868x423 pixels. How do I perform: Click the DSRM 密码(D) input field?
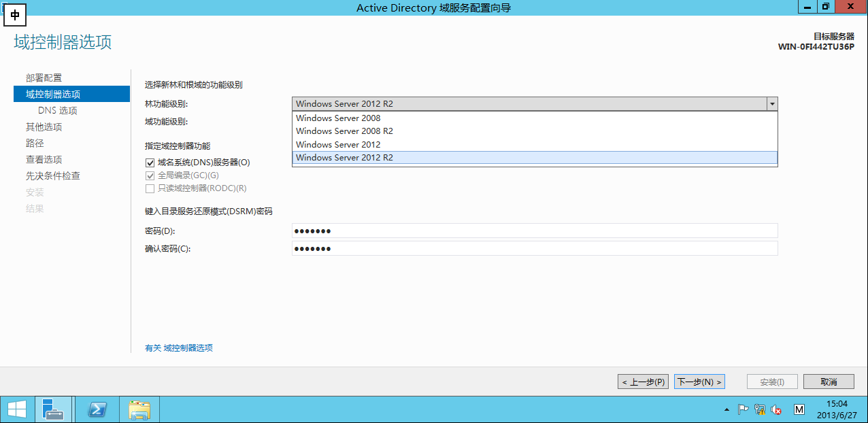click(535, 231)
